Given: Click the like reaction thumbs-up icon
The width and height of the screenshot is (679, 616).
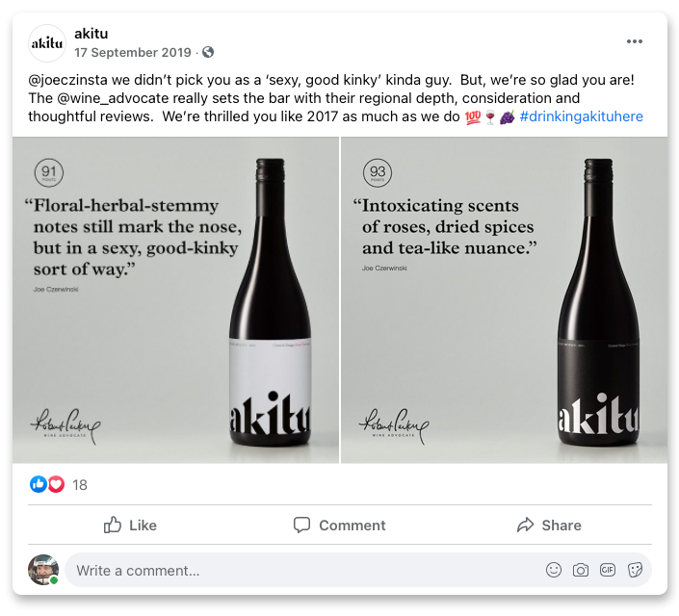Looking at the screenshot, I should point(39,484).
